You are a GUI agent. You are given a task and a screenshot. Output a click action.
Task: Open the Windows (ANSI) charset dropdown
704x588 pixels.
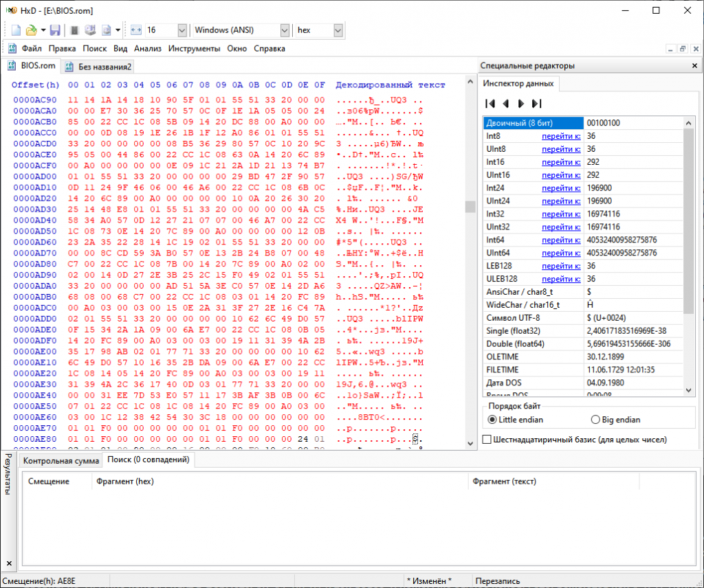tap(285, 30)
